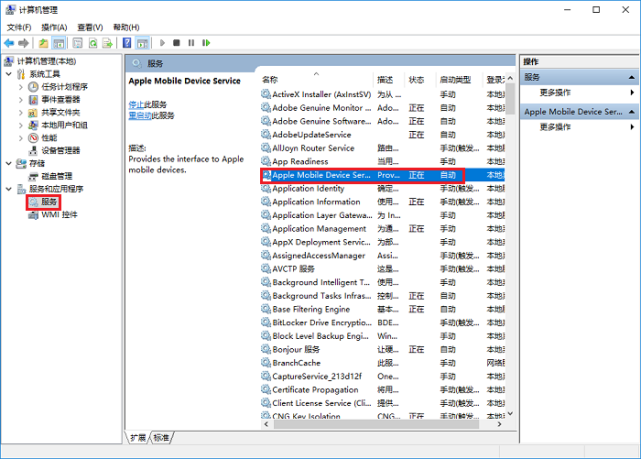Viewport: 641px width, 459px height.
Task: Click the Forward arrow toolbar icon
Action: (x=24, y=43)
